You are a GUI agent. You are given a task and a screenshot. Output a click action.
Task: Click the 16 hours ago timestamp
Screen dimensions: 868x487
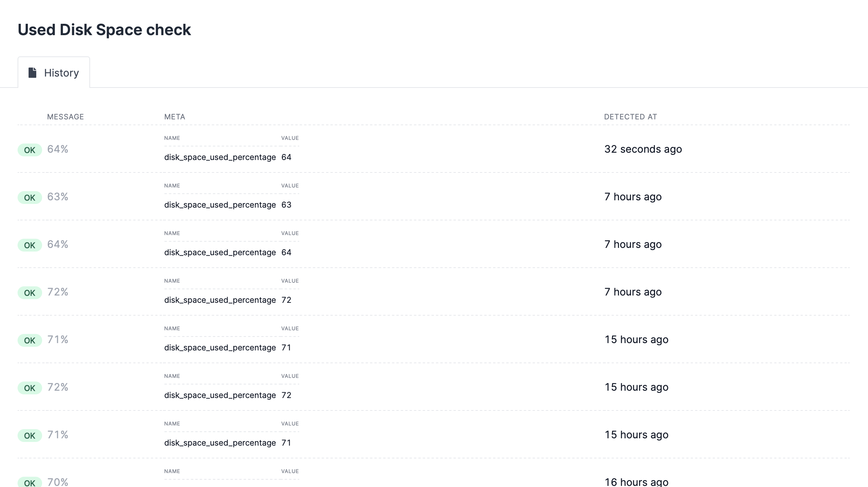pyautogui.click(x=637, y=482)
